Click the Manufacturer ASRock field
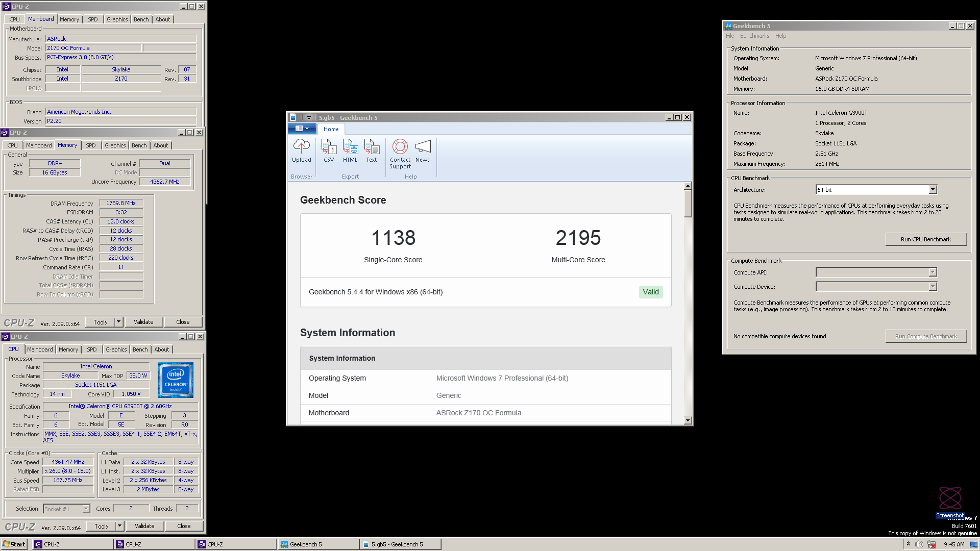This screenshot has width=980, height=551. [x=121, y=39]
